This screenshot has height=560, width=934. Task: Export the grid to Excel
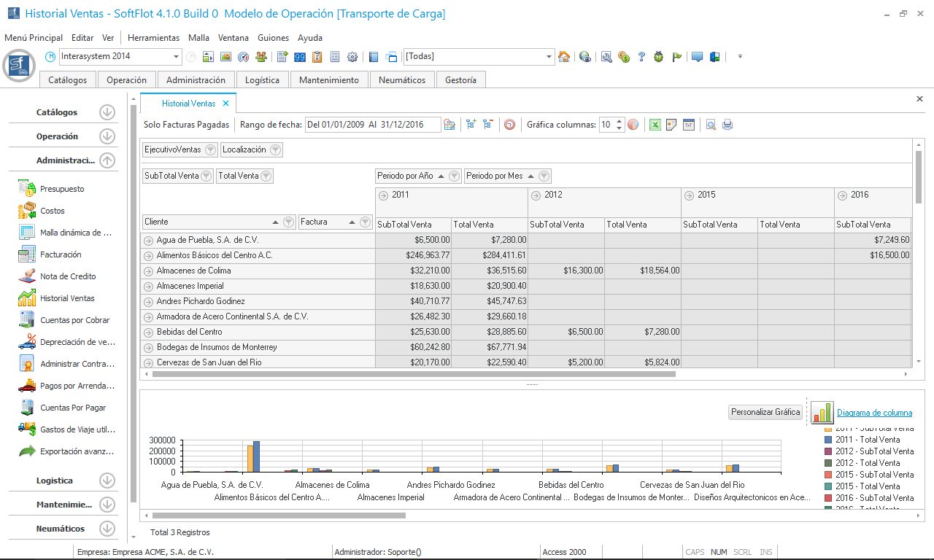655,125
